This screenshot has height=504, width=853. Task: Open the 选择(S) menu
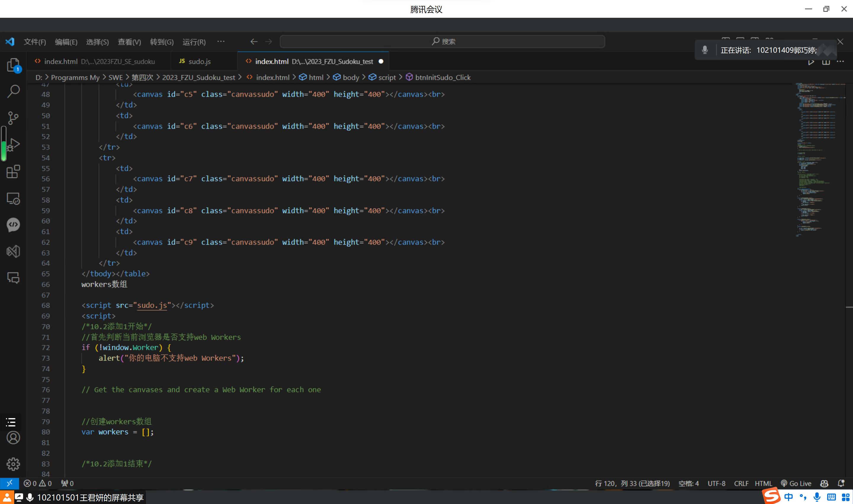pos(97,42)
